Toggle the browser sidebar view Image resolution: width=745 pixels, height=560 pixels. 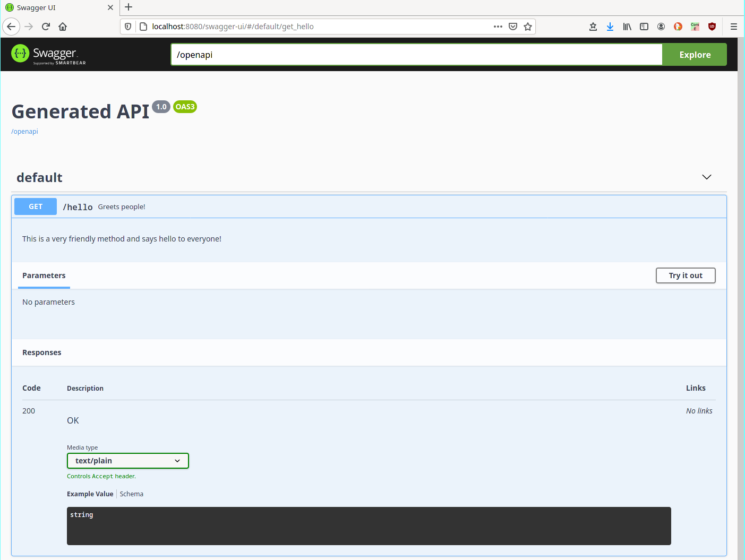tap(644, 27)
